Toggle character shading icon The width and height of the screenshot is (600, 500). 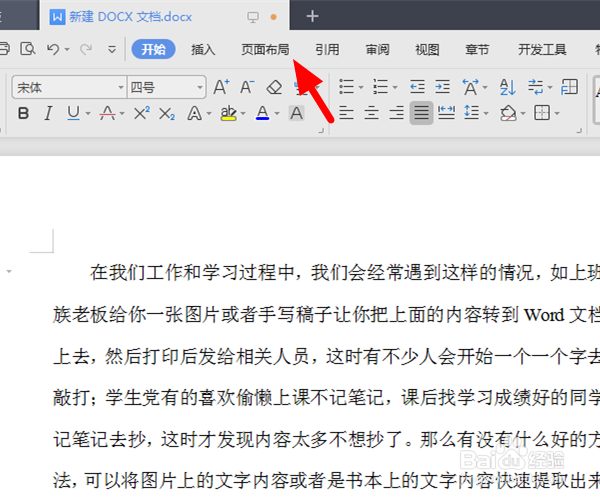297,113
